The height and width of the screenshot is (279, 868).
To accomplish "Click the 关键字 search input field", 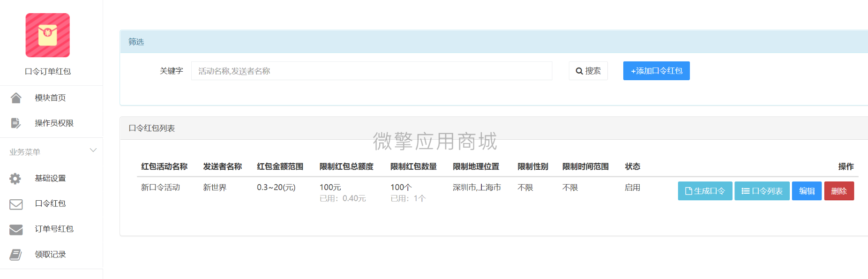I will (x=372, y=71).
